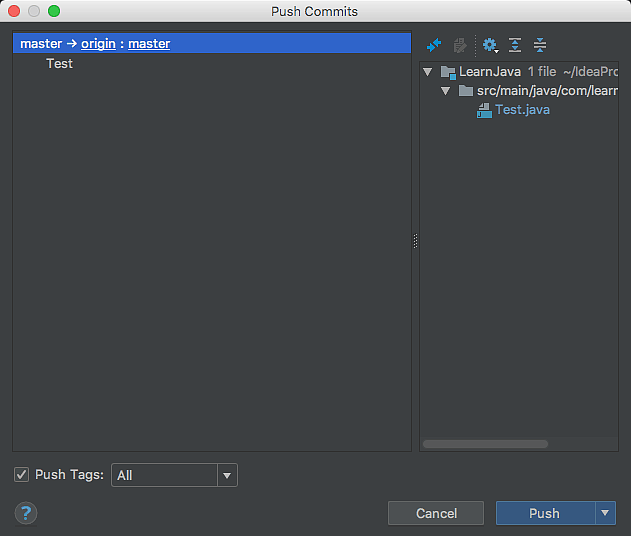Click the Test.java file icon

485,110
